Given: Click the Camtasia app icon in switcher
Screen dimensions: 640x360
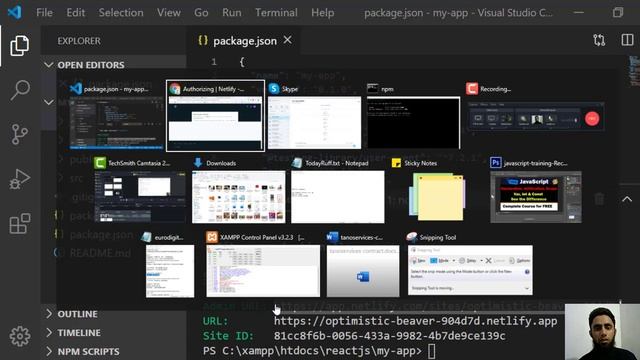Looking at the screenshot, I should 100,162.
